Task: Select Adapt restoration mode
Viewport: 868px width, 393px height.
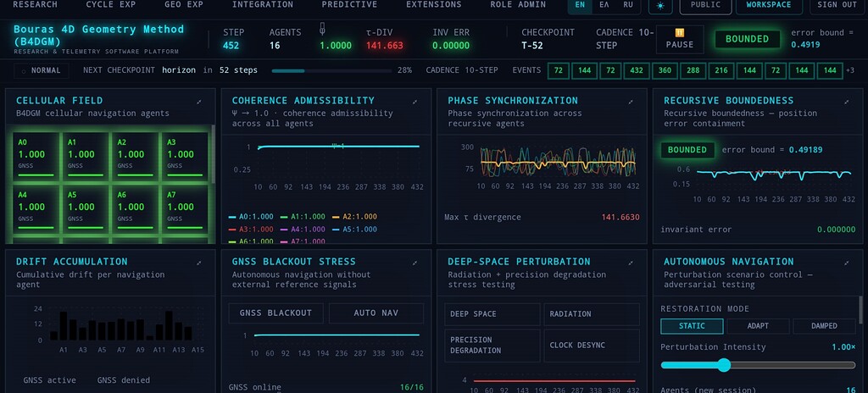Action: click(x=758, y=326)
